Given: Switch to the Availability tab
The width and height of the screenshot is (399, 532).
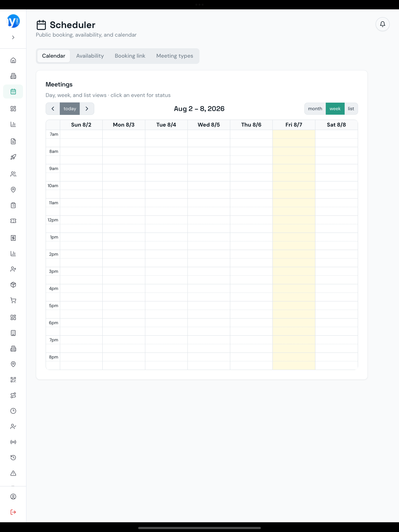Looking at the screenshot, I should coord(90,56).
